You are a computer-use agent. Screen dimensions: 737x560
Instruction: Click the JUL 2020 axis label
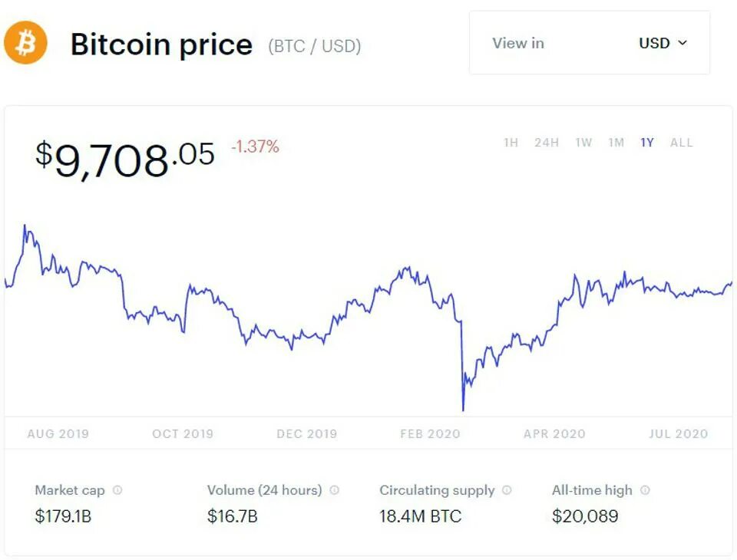coord(678,433)
